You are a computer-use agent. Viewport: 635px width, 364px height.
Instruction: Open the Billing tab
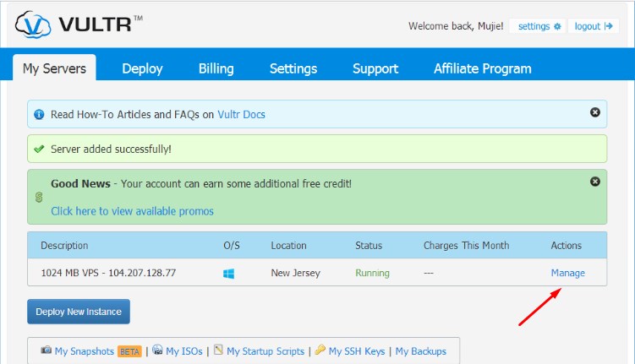(216, 68)
